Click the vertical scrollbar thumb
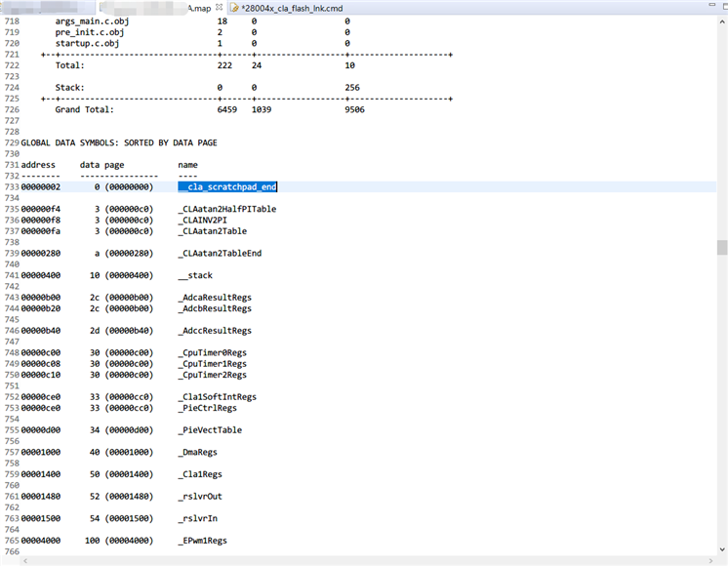The height and width of the screenshot is (566, 728). pos(722,248)
